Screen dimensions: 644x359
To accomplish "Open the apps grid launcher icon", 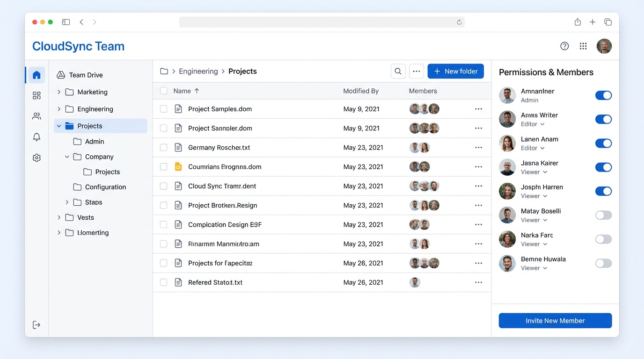I will click(583, 46).
